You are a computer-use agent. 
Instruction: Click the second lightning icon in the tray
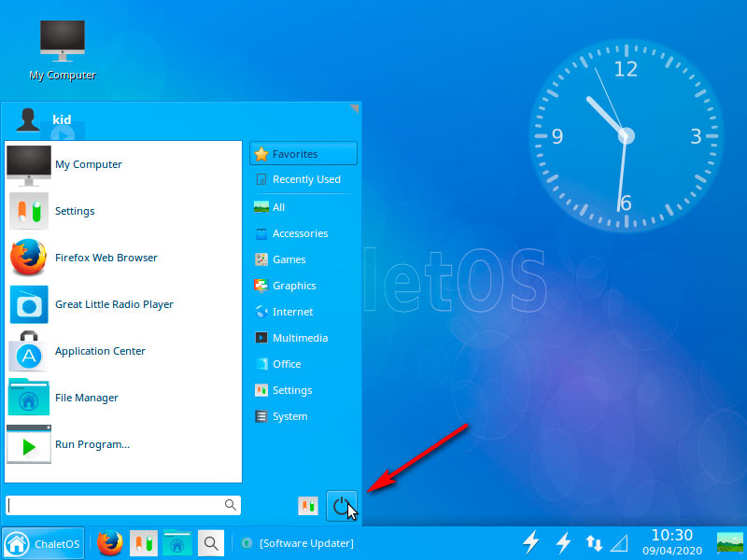(564, 543)
